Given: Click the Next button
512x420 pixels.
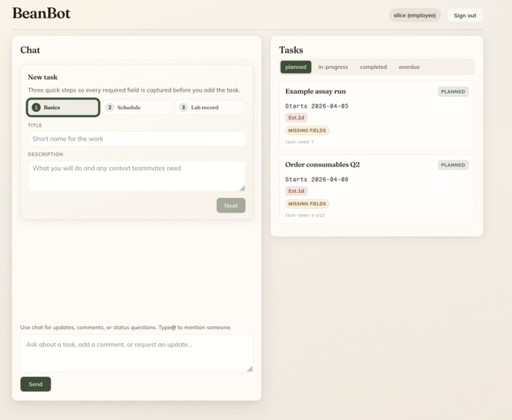Looking at the screenshot, I should [x=231, y=205].
